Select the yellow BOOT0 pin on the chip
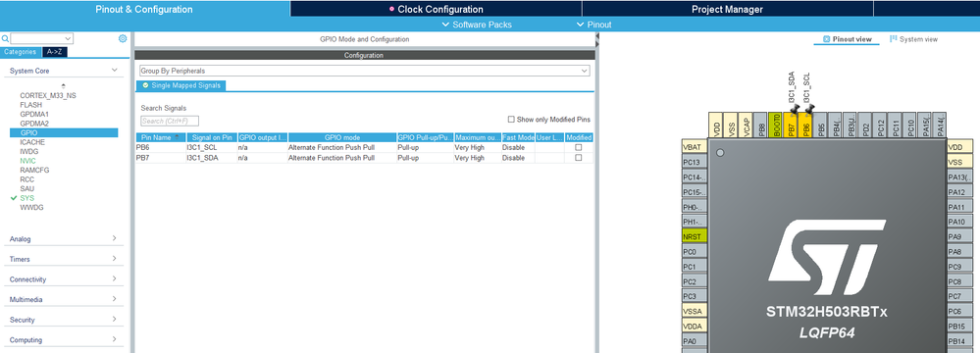The height and width of the screenshot is (353, 980). (x=776, y=126)
